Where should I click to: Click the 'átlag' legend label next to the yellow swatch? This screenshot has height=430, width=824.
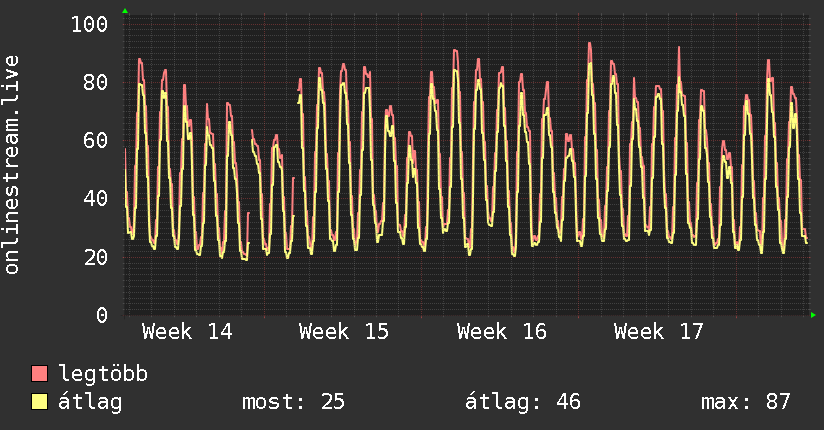90,402
